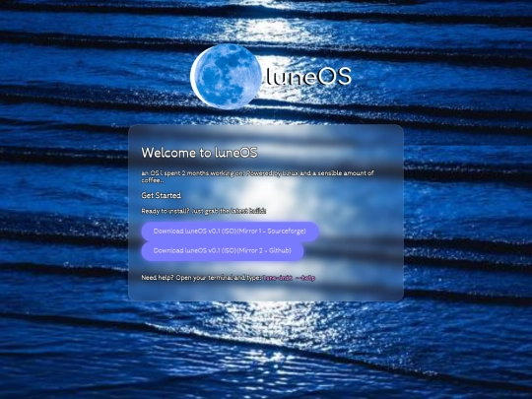Click the 'Ready to install?' line
532x399 pixels.
click(204, 211)
